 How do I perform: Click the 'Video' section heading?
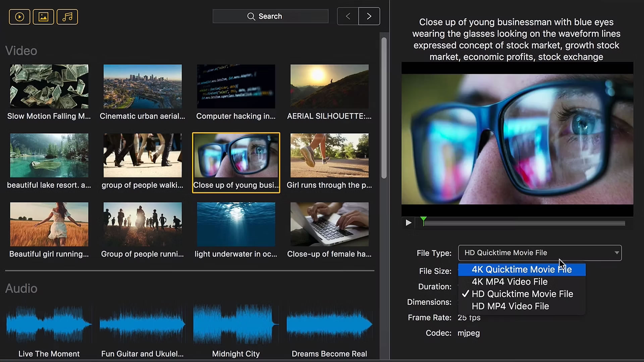click(21, 51)
